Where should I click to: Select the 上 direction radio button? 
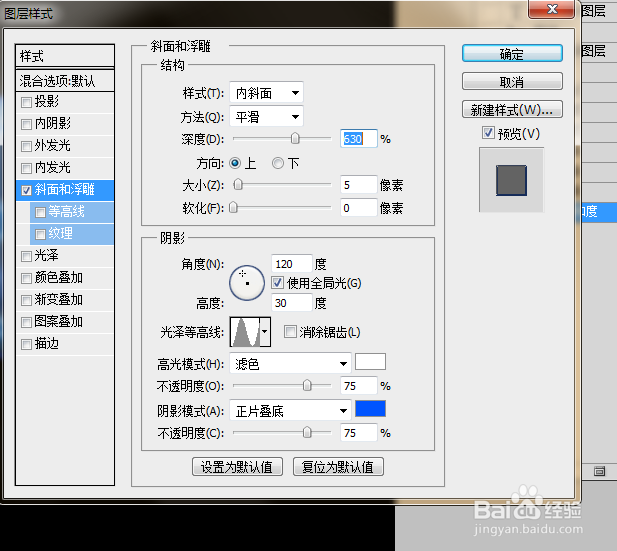235,163
